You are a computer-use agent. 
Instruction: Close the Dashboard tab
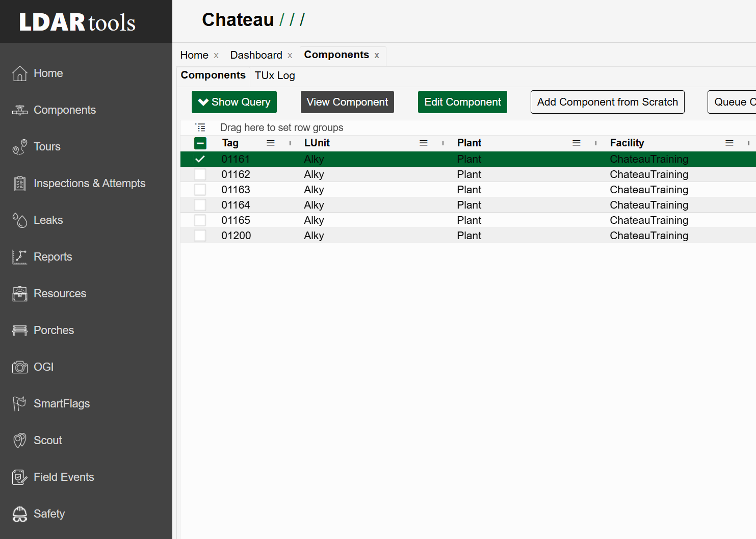coord(290,56)
